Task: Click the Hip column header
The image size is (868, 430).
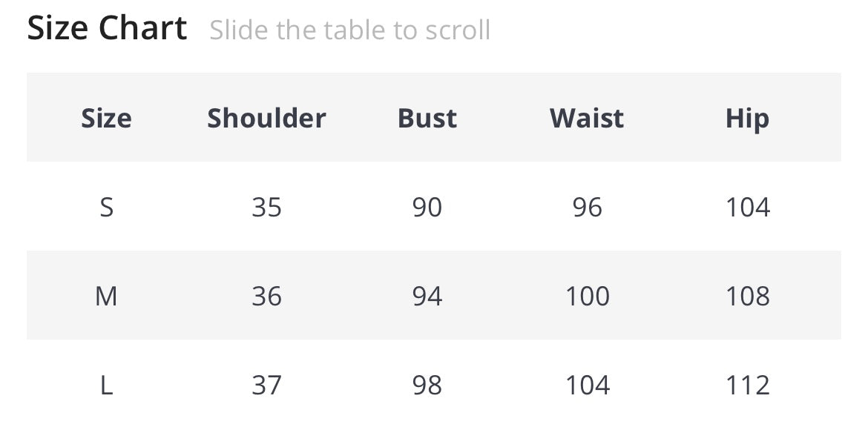Action: click(747, 118)
